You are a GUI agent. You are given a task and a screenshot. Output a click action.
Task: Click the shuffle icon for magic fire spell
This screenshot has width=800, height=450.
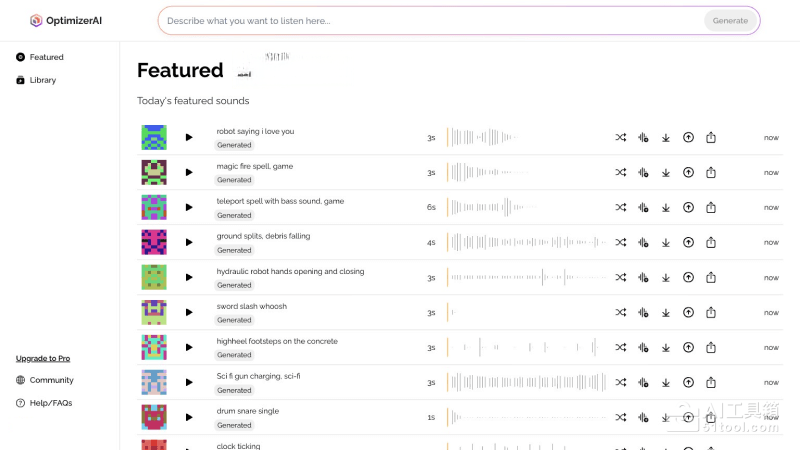pyautogui.click(x=620, y=172)
